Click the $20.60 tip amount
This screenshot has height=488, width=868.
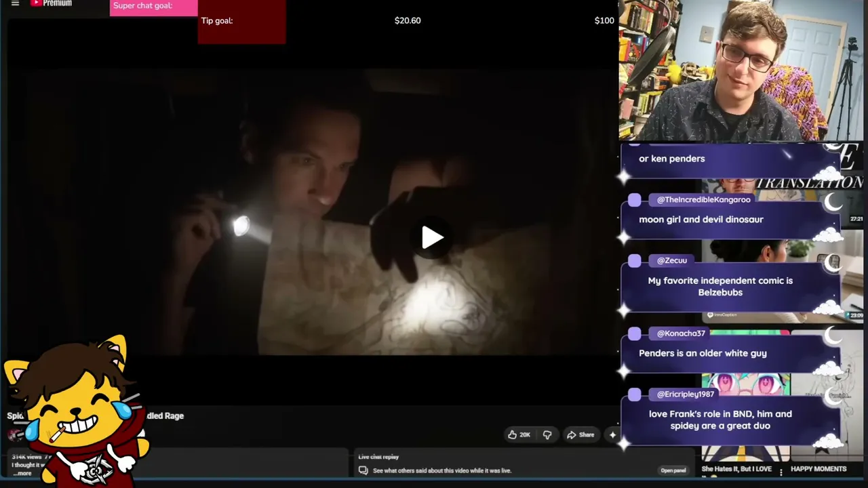coord(408,20)
